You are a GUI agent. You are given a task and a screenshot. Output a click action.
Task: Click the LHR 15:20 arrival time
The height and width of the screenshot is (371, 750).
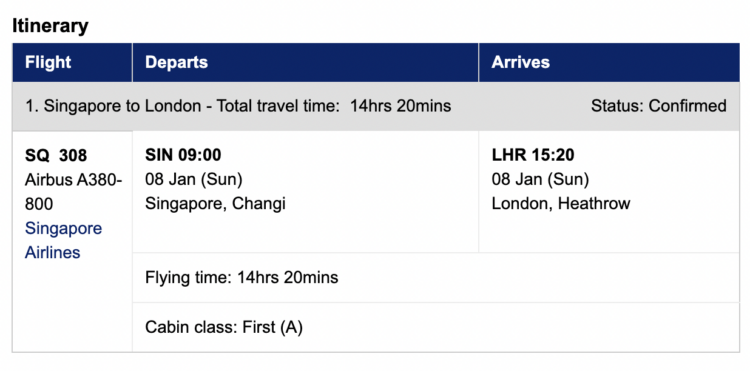pos(533,155)
